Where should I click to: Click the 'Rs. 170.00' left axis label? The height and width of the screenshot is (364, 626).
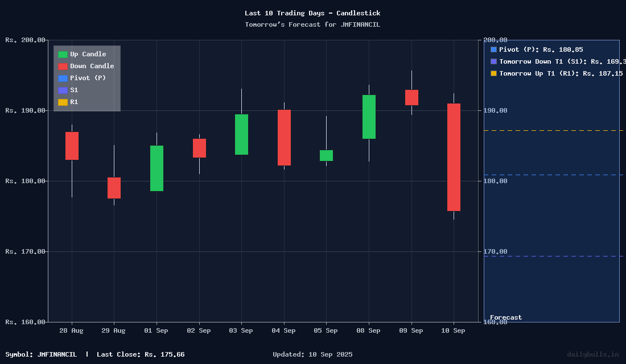(25, 251)
